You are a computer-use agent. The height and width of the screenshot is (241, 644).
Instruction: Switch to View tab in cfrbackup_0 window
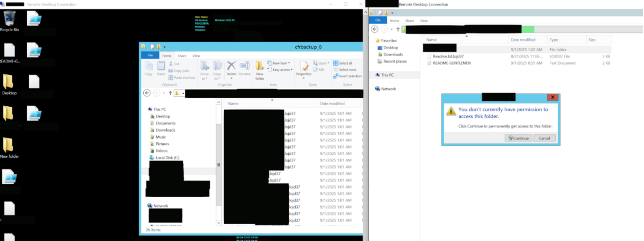[196, 56]
